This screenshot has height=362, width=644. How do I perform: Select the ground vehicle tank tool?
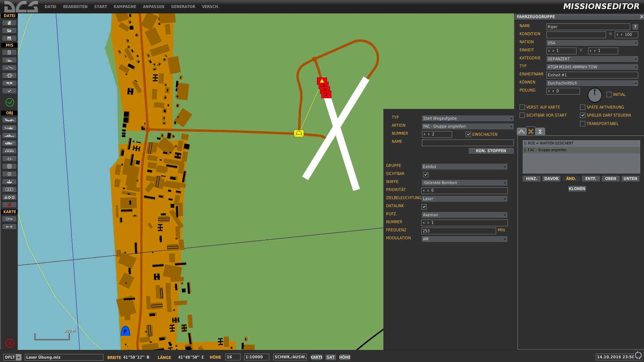coord(9,143)
